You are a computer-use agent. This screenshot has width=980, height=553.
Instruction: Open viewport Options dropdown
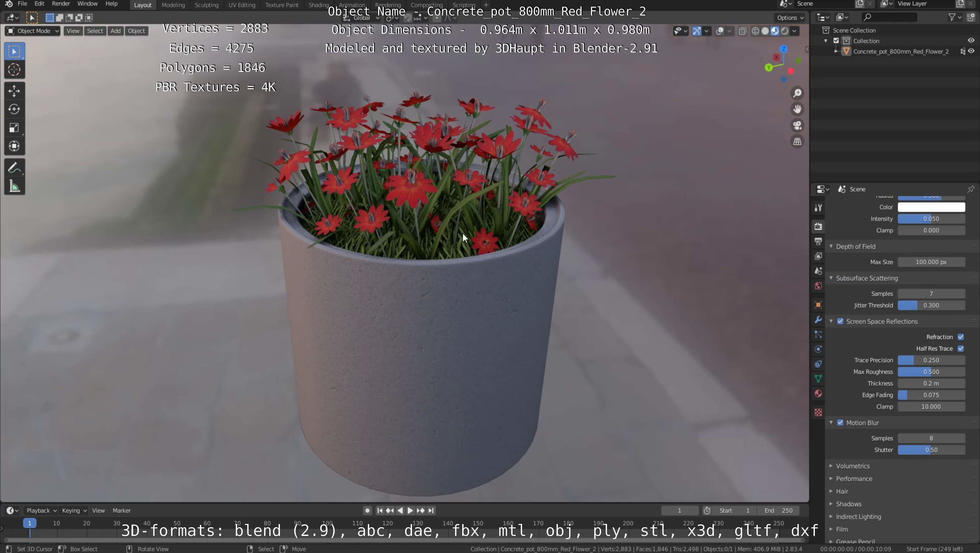[x=790, y=18]
